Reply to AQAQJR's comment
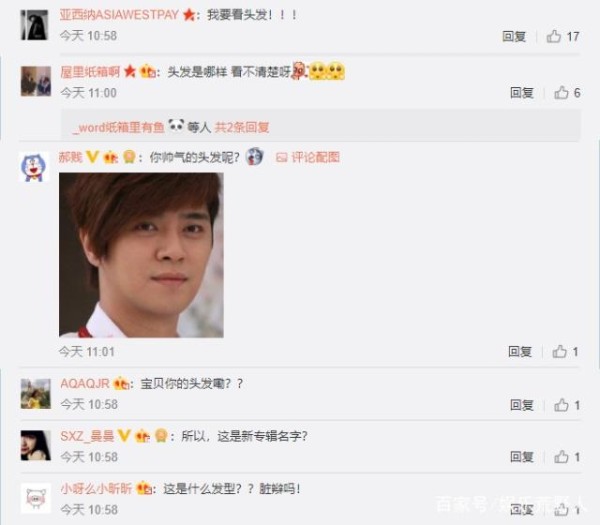Screen dimensions: 600x525 pos(522,405)
